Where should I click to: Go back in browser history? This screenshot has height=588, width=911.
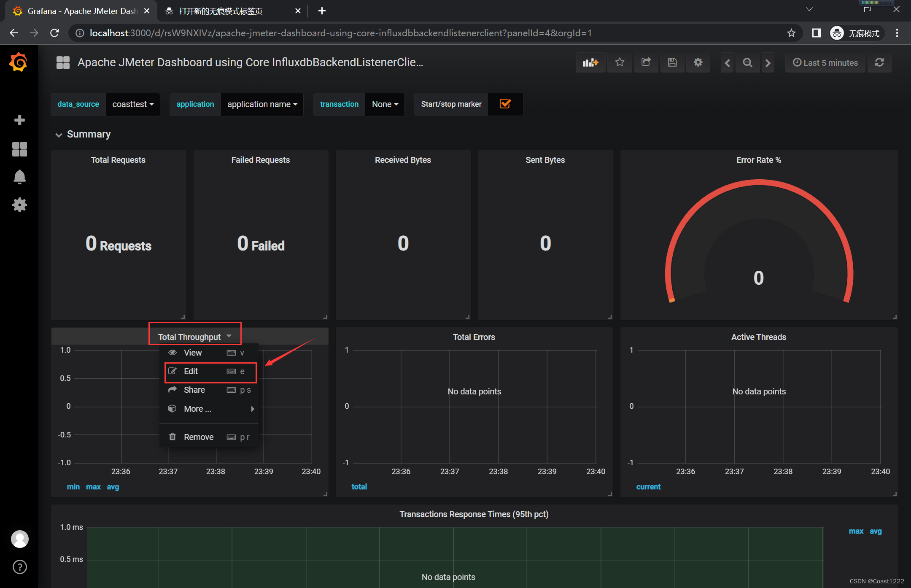14,33
